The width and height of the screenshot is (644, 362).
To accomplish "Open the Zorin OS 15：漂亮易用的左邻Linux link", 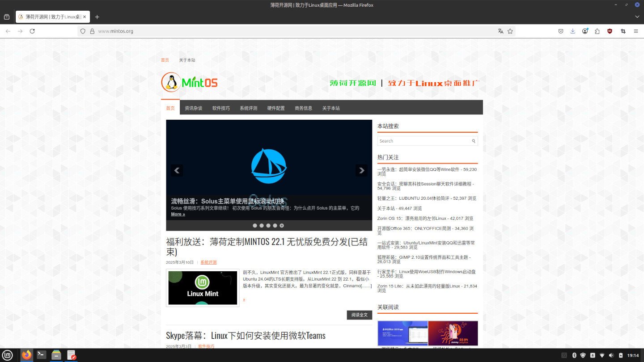I will click(425, 219).
